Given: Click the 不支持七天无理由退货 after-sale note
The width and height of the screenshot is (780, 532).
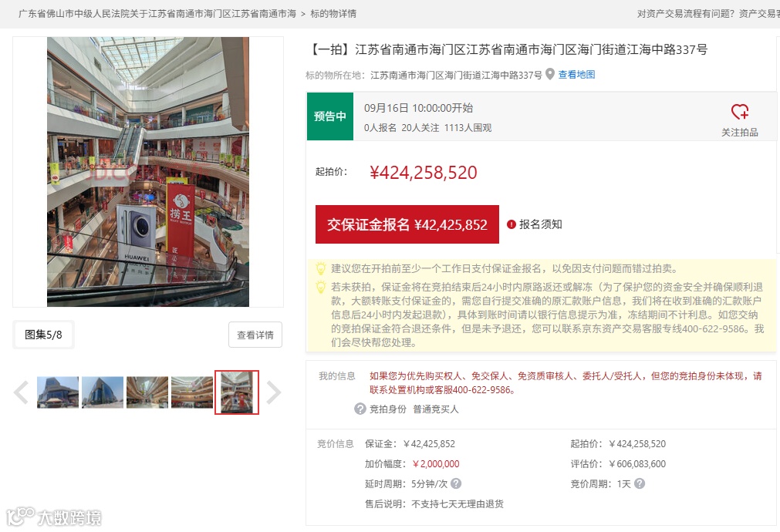Looking at the screenshot, I should pyautogui.click(x=458, y=503).
